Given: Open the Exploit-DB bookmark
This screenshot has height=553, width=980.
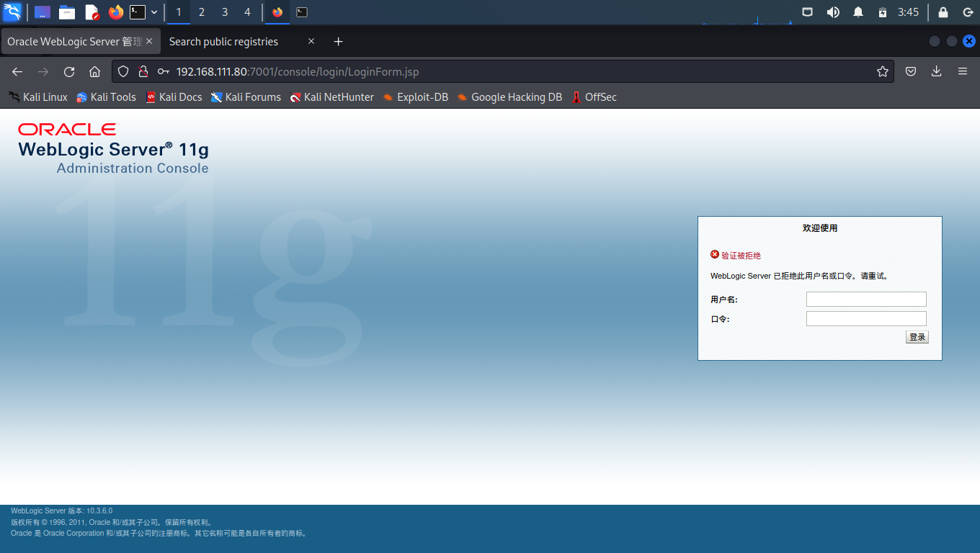Looking at the screenshot, I should (x=415, y=97).
